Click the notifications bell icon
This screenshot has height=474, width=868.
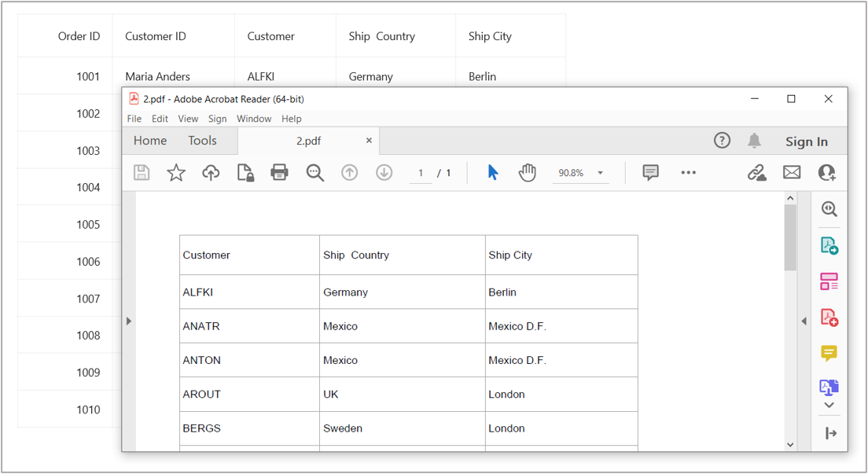coord(754,141)
